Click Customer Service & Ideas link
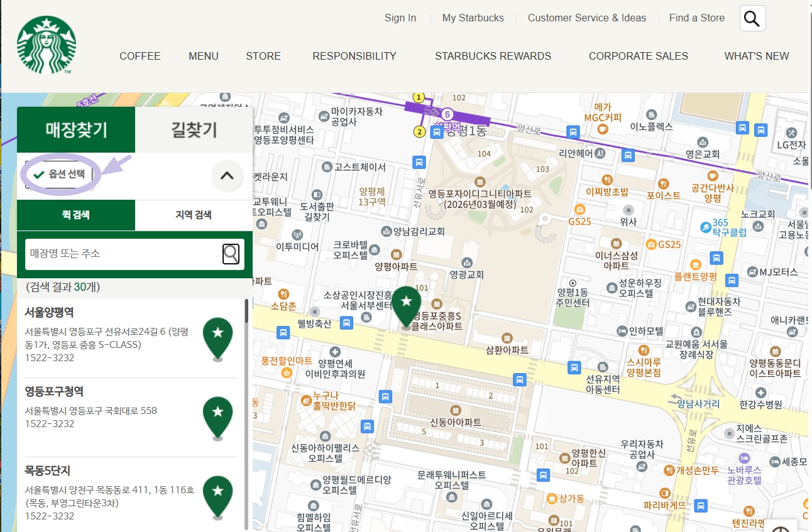 (x=587, y=18)
